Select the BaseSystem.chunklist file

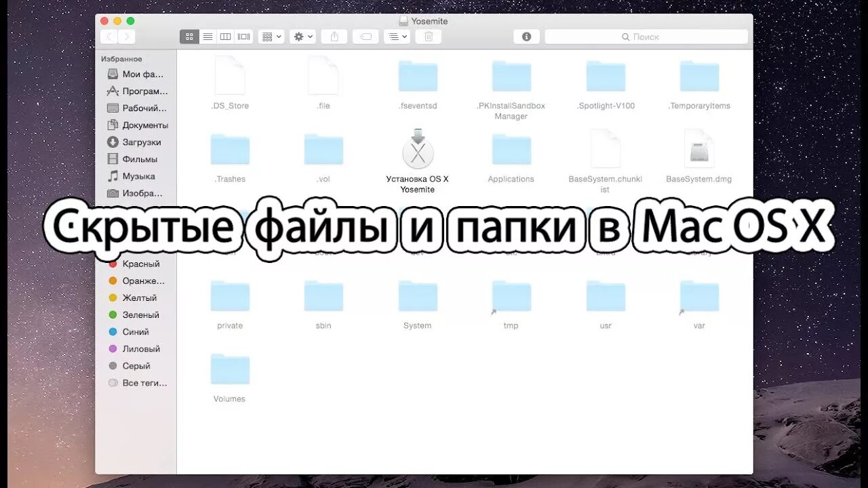coord(606,149)
